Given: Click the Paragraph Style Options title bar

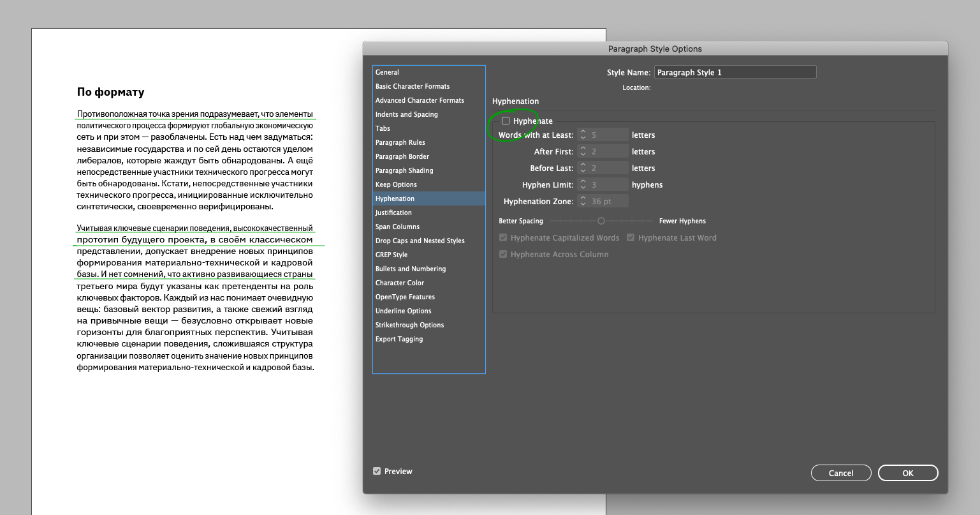Looking at the screenshot, I should (x=655, y=49).
